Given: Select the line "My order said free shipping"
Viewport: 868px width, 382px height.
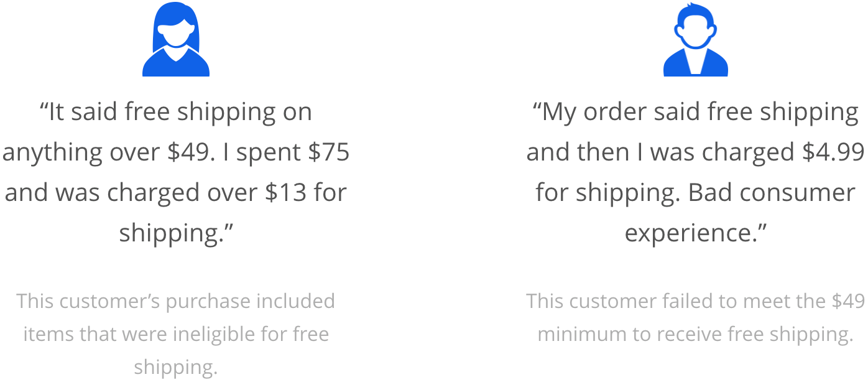Looking at the screenshot, I should pyautogui.click(x=696, y=113).
